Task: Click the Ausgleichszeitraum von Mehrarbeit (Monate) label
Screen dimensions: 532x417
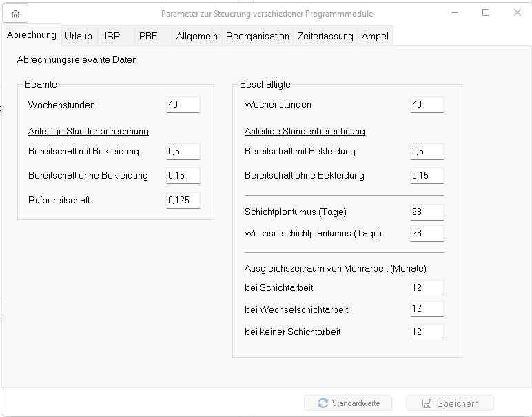Action: (336, 268)
